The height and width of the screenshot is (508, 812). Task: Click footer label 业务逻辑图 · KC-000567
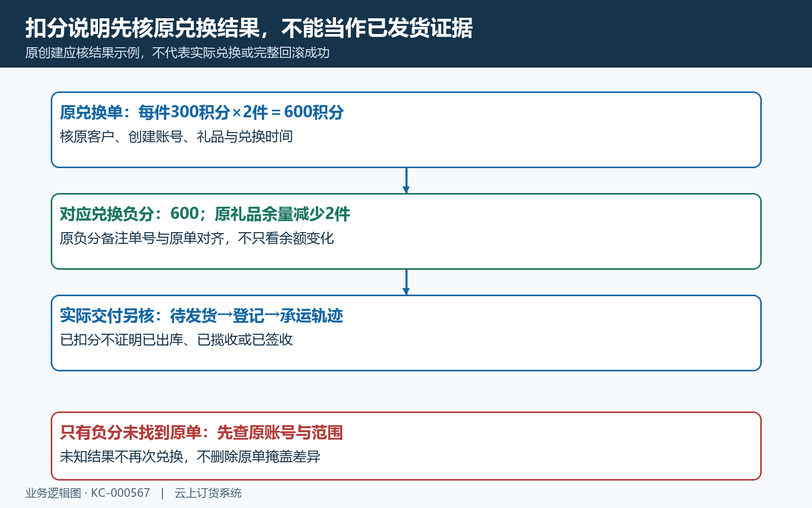(x=88, y=493)
